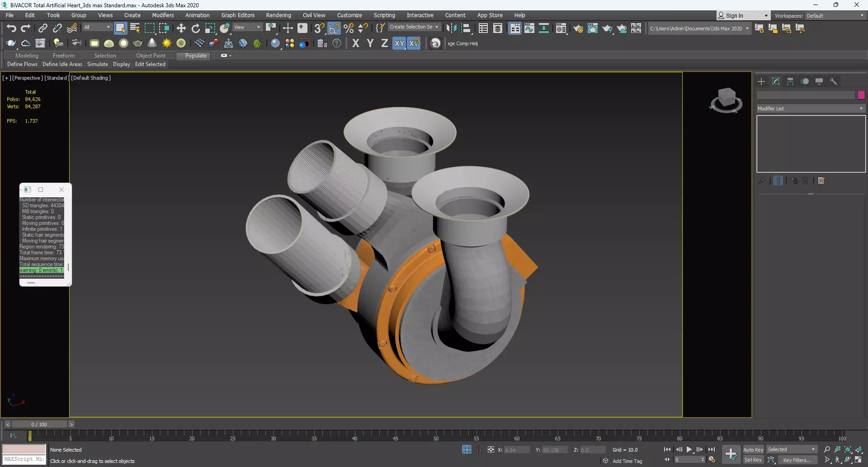868x467 pixels.
Task: Open the Layer Explorer stack icon
Action: [x=498, y=28]
